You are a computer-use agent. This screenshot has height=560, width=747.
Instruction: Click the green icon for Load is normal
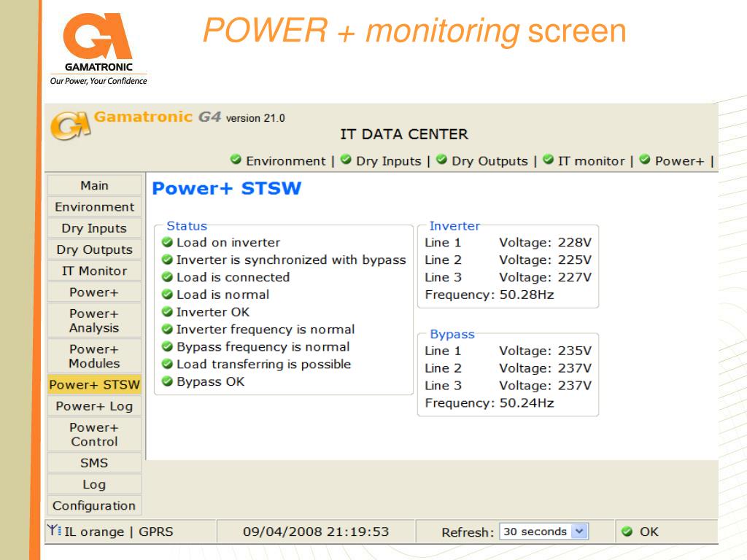pyautogui.click(x=167, y=295)
